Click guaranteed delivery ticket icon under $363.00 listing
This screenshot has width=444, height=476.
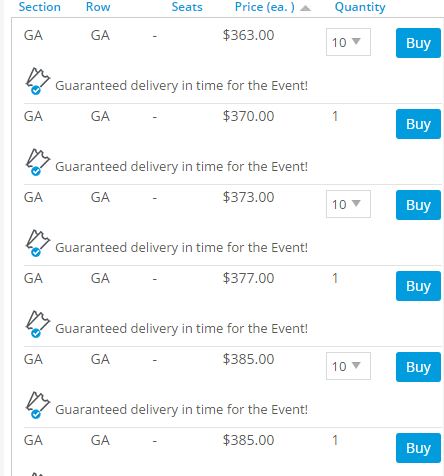pos(38,81)
